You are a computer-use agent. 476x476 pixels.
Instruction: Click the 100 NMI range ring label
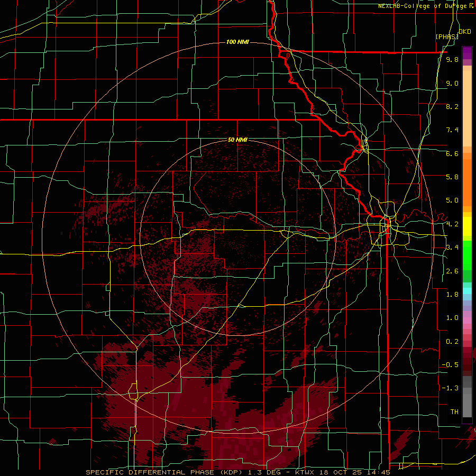pyautogui.click(x=237, y=42)
